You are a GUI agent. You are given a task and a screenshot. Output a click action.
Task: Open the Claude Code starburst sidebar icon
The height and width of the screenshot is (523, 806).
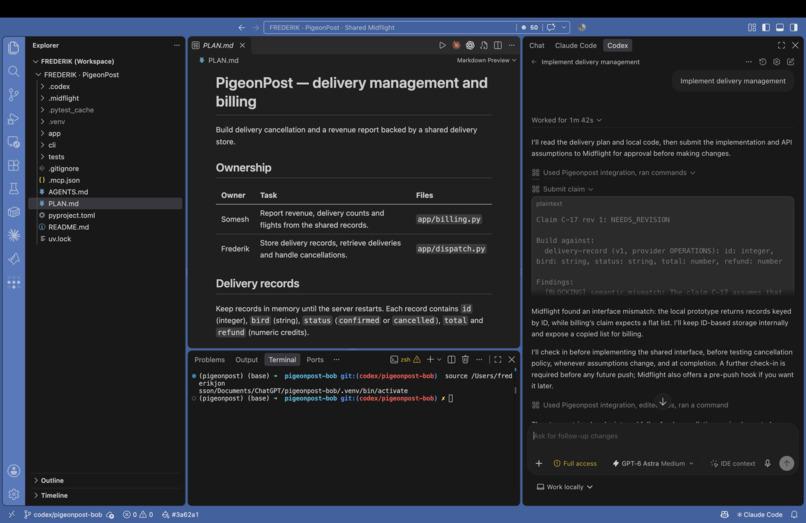[14, 235]
